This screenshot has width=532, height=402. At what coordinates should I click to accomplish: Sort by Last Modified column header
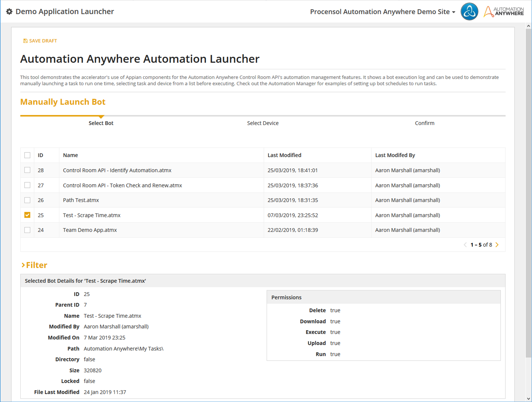(x=285, y=155)
